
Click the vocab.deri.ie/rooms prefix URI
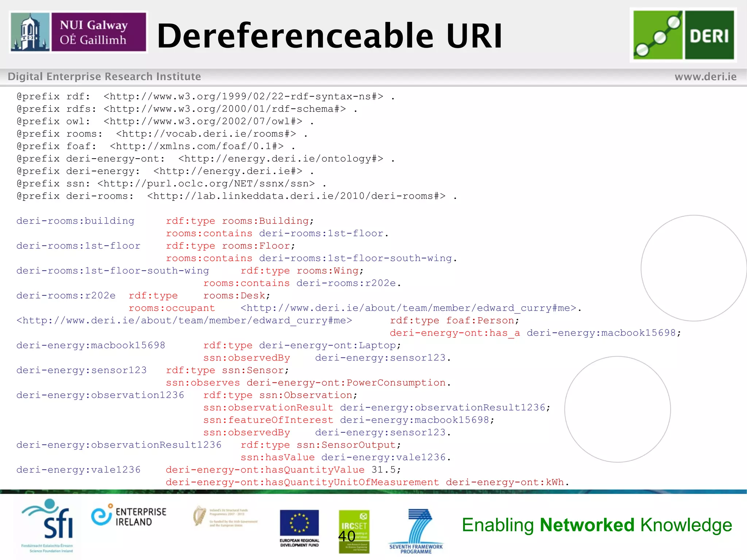pyautogui.click(x=206, y=134)
